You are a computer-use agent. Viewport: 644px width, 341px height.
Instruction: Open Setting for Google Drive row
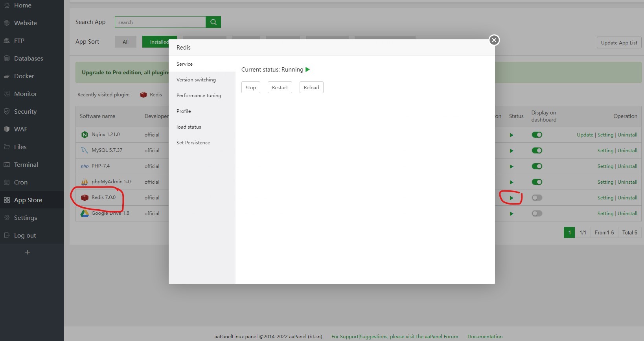605,214
